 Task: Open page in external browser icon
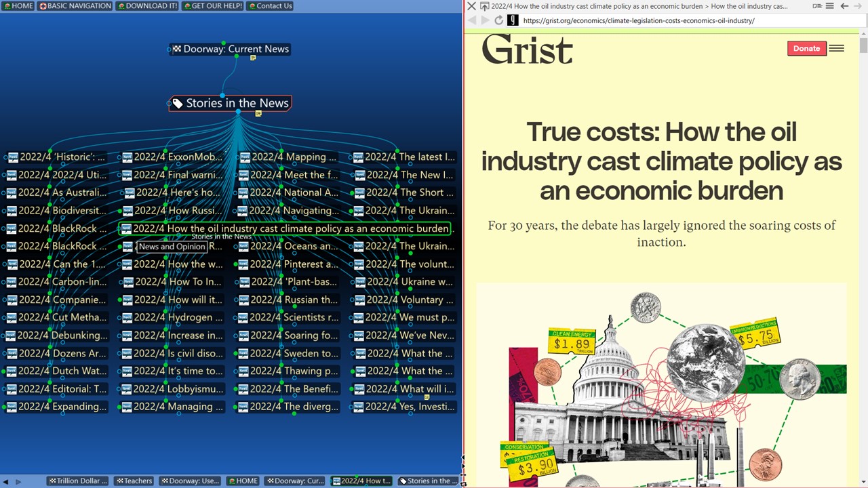click(484, 6)
